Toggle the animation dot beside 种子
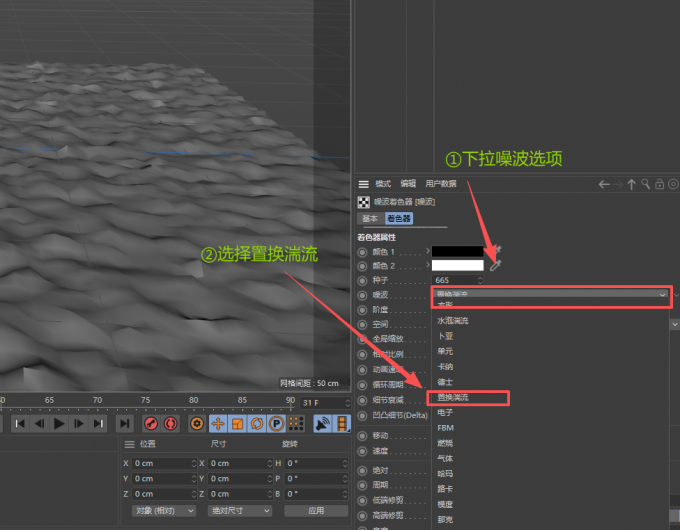 click(362, 280)
